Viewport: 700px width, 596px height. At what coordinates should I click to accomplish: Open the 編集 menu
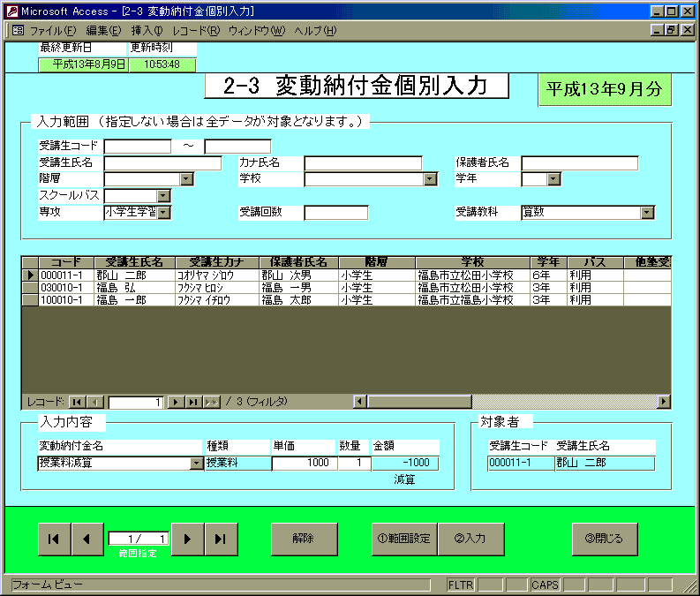(x=103, y=30)
